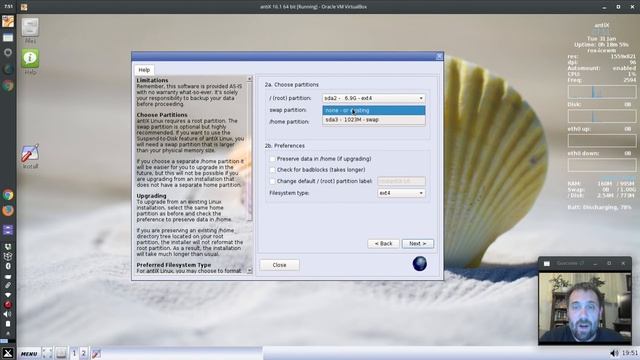640x360 pixels.
Task: Click the help panel scroll-up arrow
Action: click(x=249, y=79)
